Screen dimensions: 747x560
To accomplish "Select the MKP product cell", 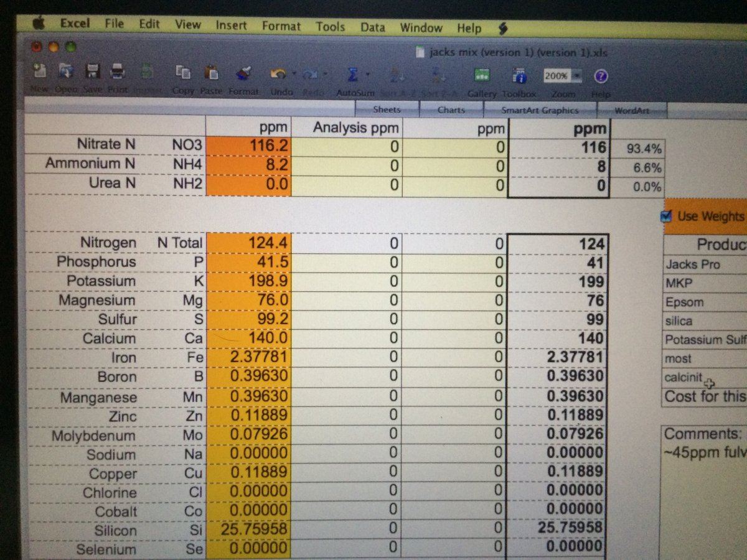I will 705,283.
